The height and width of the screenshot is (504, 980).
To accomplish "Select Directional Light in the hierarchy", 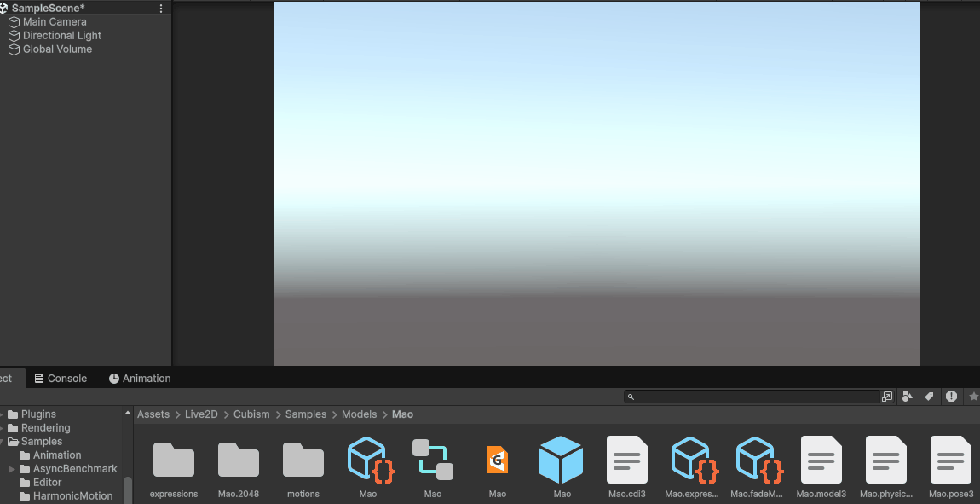I will pos(61,36).
